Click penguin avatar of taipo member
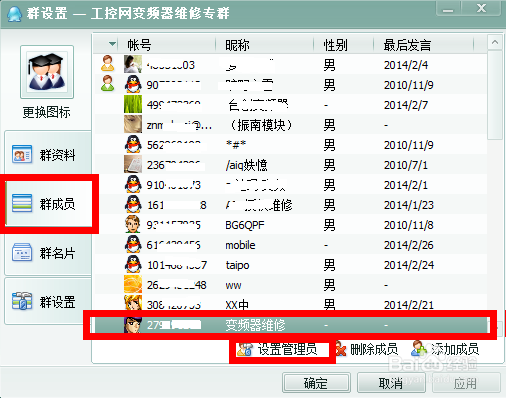 click(x=133, y=264)
